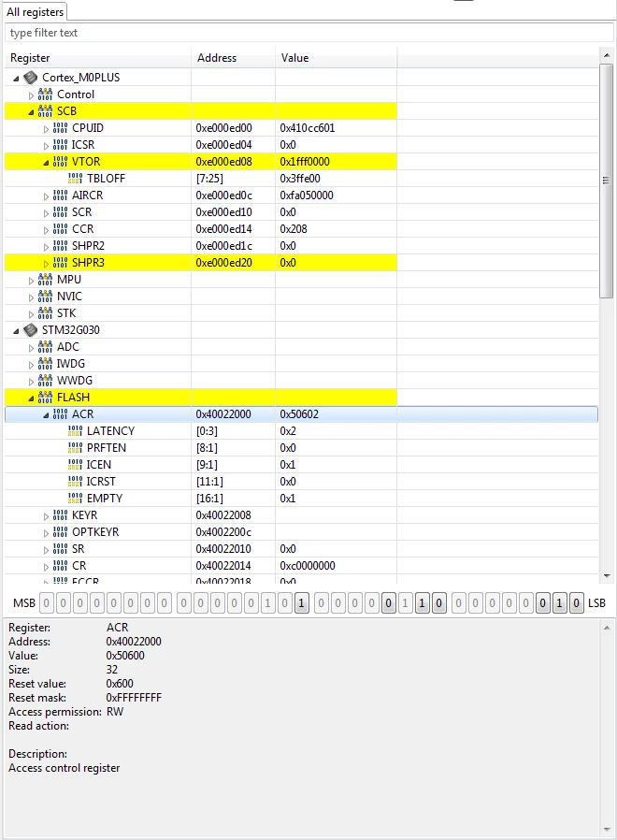This screenshot has height=840, width=617.
Task: Collapse the FLASH group
Action: [x=31, y=398]
